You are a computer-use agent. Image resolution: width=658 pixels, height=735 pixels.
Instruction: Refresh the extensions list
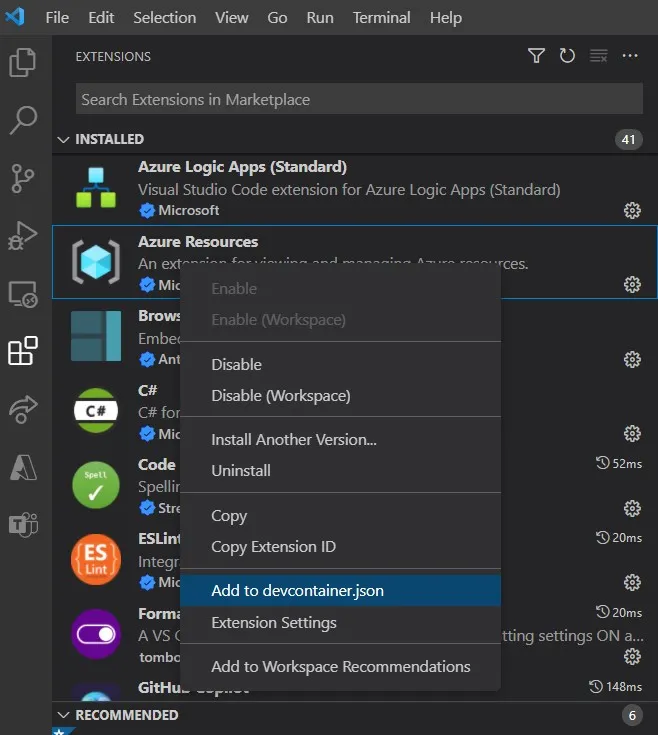pos(567,56)
